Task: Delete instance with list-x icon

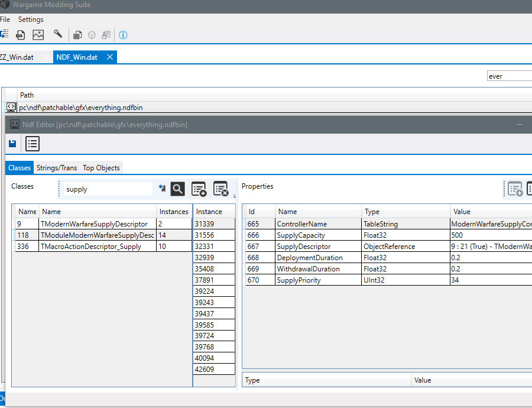Action: (220, 189)
